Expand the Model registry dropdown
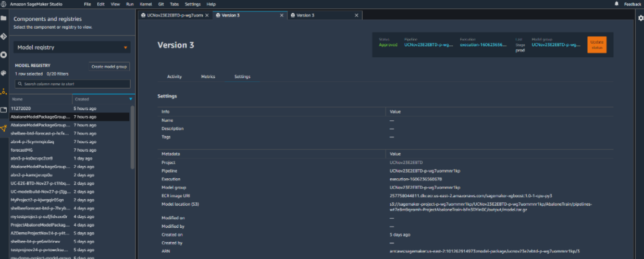Image resolution: width=644 pixels, height=259 pixels. pyautogui.click(x=72, y=47)
